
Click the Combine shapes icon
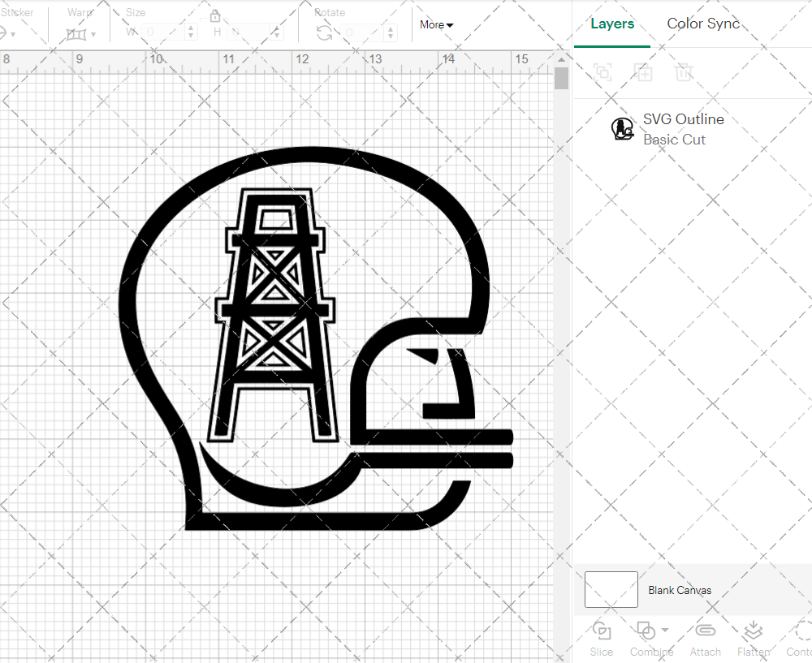[x=646, y=631]
